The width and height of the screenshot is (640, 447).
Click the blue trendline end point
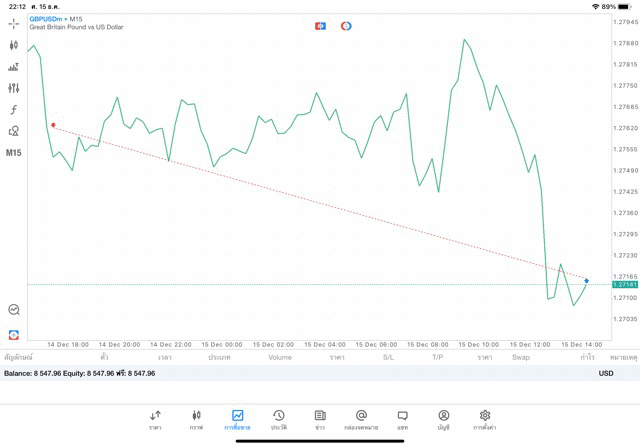(x=586, y=280)
